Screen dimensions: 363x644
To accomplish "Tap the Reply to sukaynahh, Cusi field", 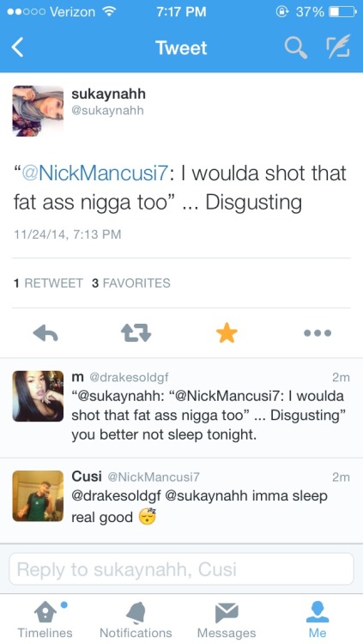I will point(181,568).
